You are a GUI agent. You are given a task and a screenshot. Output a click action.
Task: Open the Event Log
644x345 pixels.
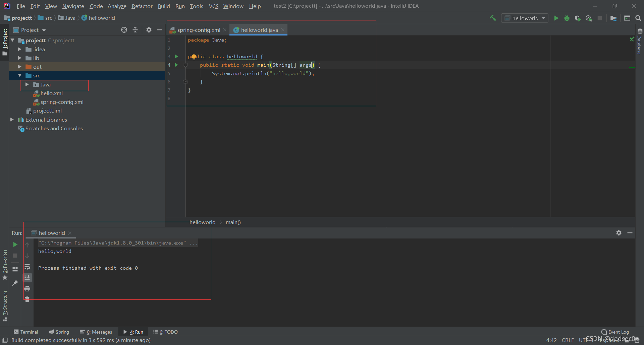(x=615, y=332)
